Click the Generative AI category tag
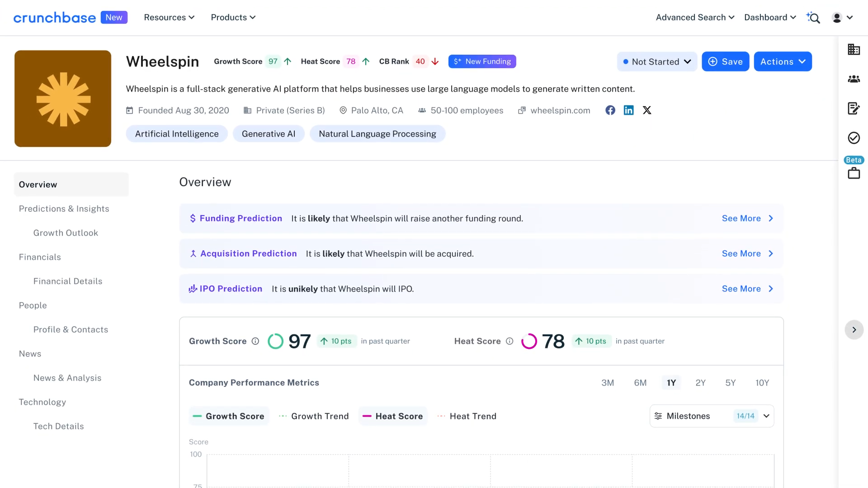The width and height of the screenshot is (868, 488). 269,134
